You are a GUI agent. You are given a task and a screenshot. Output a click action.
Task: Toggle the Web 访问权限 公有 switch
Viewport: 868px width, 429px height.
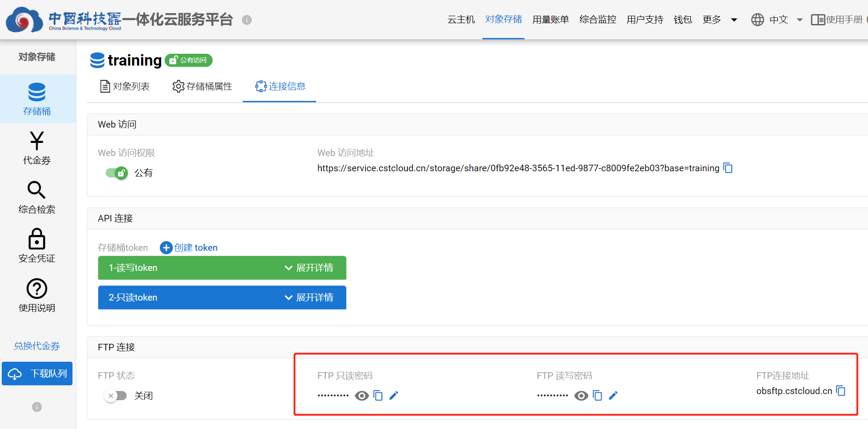coord(117,173)
